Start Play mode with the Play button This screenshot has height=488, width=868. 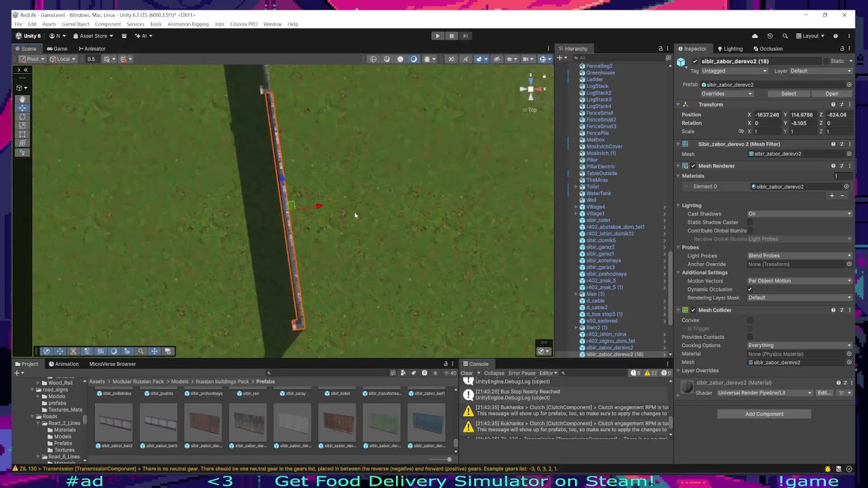click(437, 36)
